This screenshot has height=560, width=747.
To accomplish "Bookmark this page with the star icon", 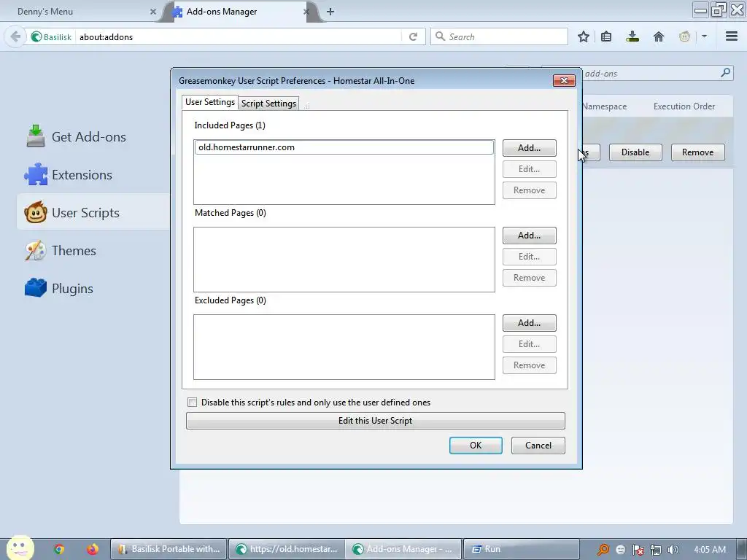I will point(584,36).
